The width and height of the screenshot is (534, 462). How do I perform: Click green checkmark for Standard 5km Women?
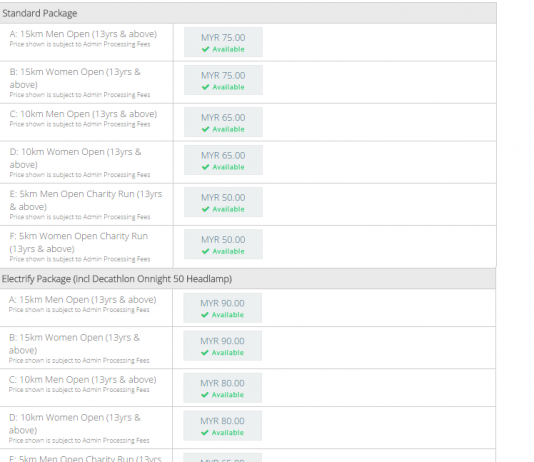(205, 252)
